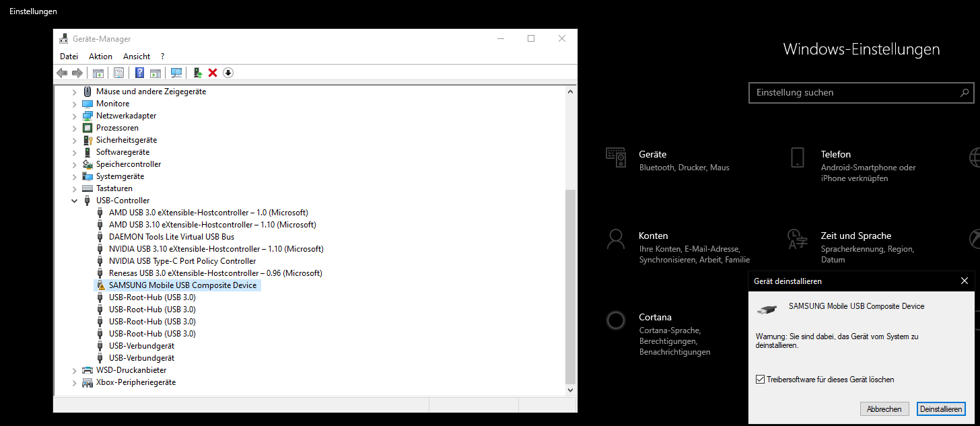Open Konten settings category
The height and width of the screenshot is (426, 980).
coord(678,247)
